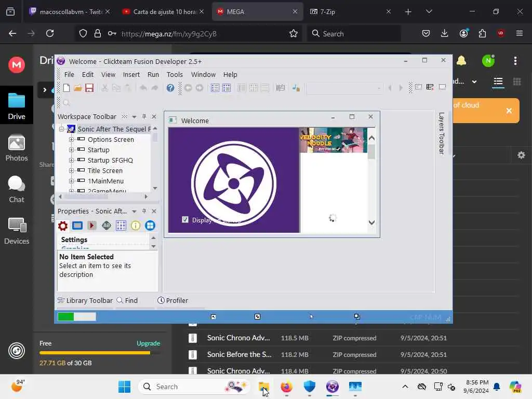Switch to the 7-Zip browser tab
The width and height of the screenshot is (532, 399).
[x=351, y=11]
